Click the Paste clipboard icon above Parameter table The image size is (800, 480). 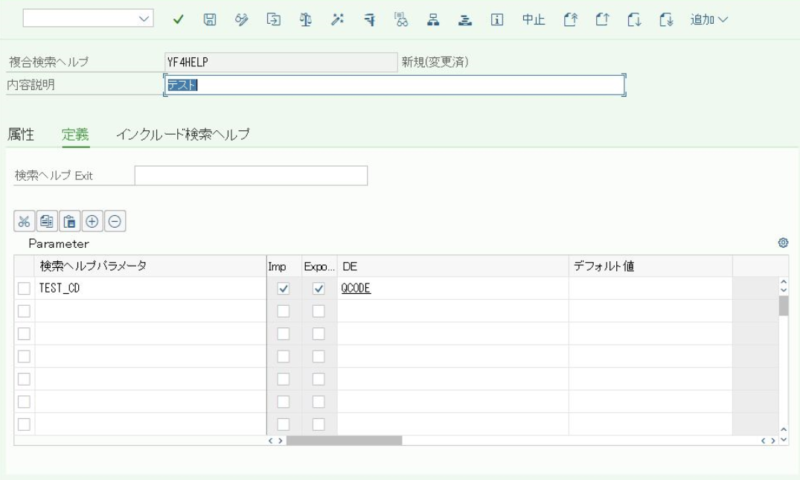click(x=69, y=221)
